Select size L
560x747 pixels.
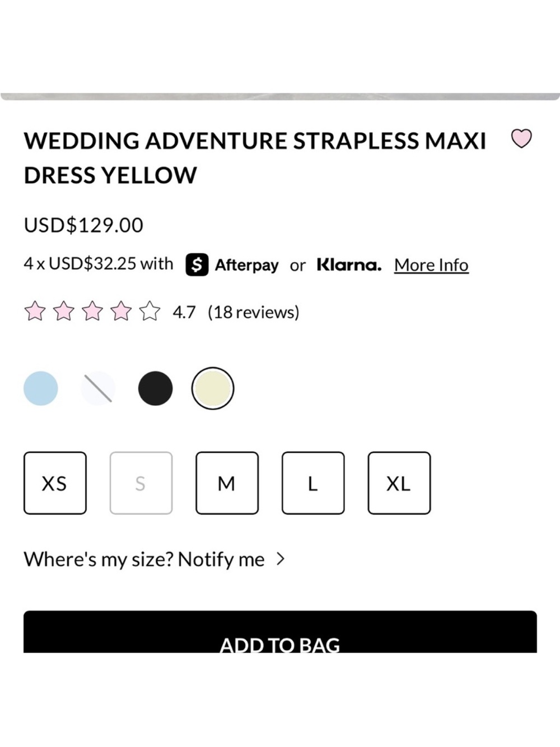[x=313, y=483]
